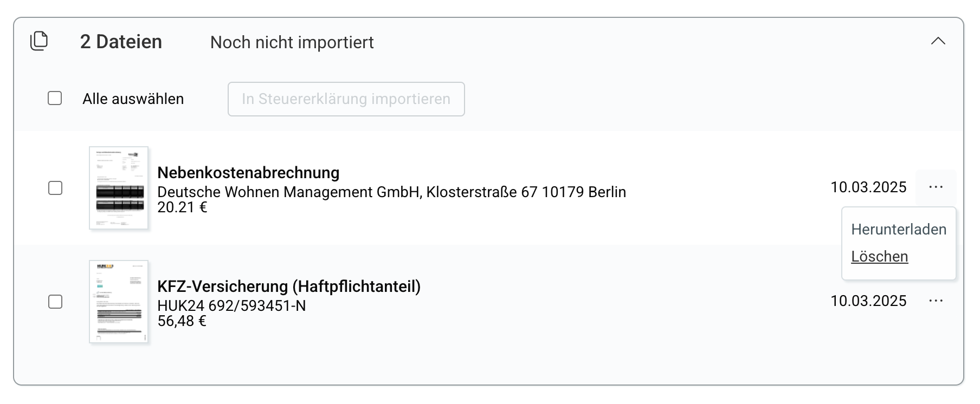Screen dimensions: 980x404
Task: Choose Löschen from the popup menu
Action: click(879, 257)
